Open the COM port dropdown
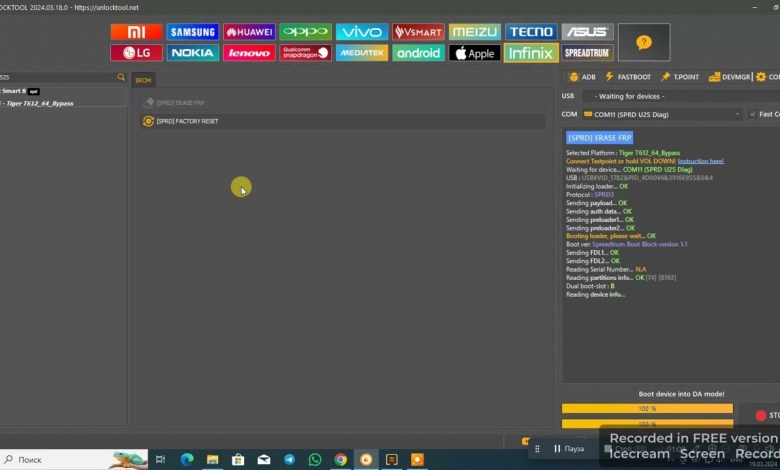Viewport: 780px width, 470px height. (662, 114)
